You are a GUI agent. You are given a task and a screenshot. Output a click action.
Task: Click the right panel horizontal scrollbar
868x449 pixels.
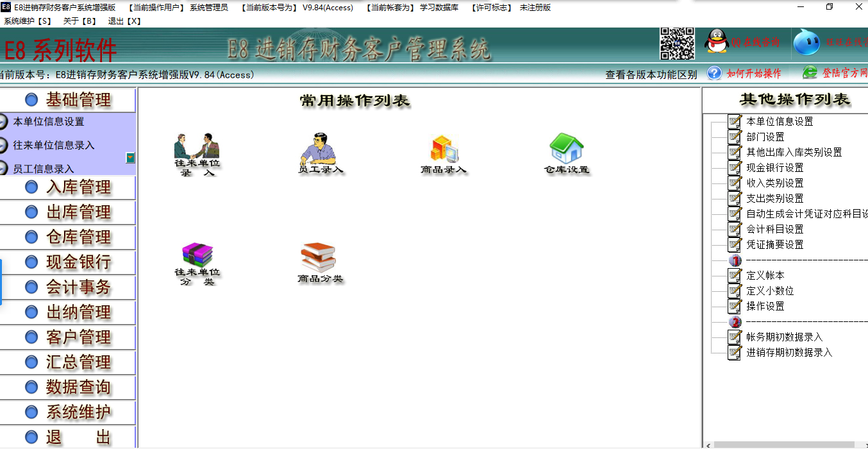pyautogui.click(x=785, y=445)
